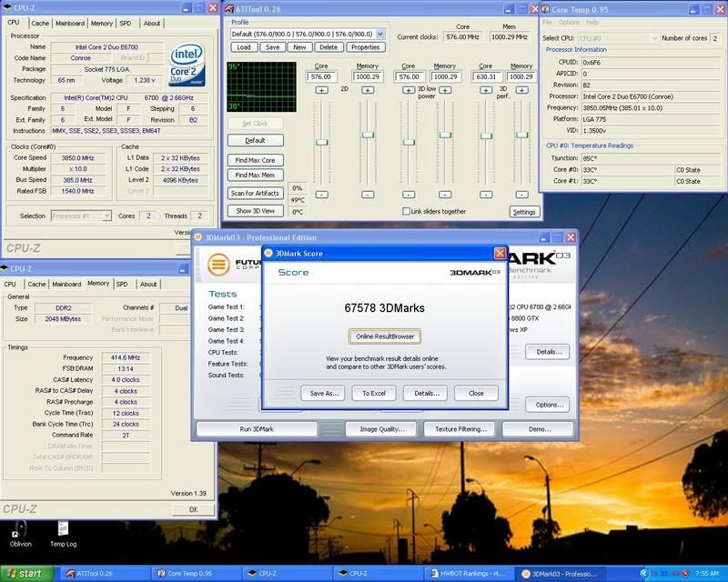The image size is (728, 582).
Task: Click the Online ResultBrowser button
Action: (385, 336)
